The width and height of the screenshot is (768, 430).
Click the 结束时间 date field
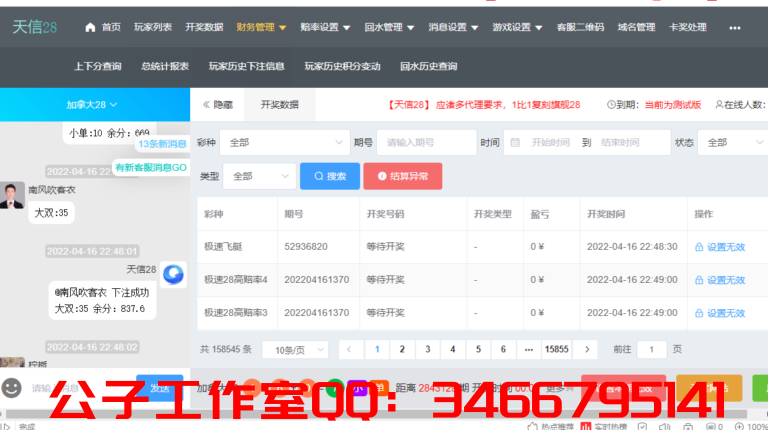(x=620, y=143)
